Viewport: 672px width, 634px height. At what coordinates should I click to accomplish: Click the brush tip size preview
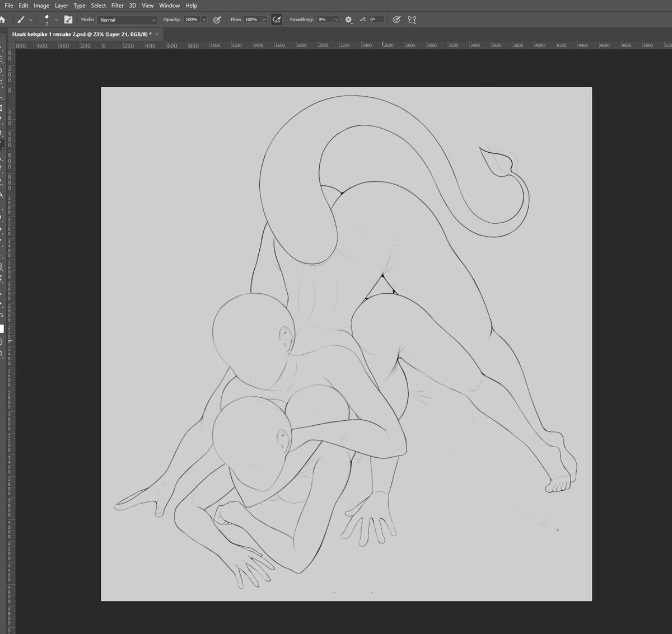(46, 20)
